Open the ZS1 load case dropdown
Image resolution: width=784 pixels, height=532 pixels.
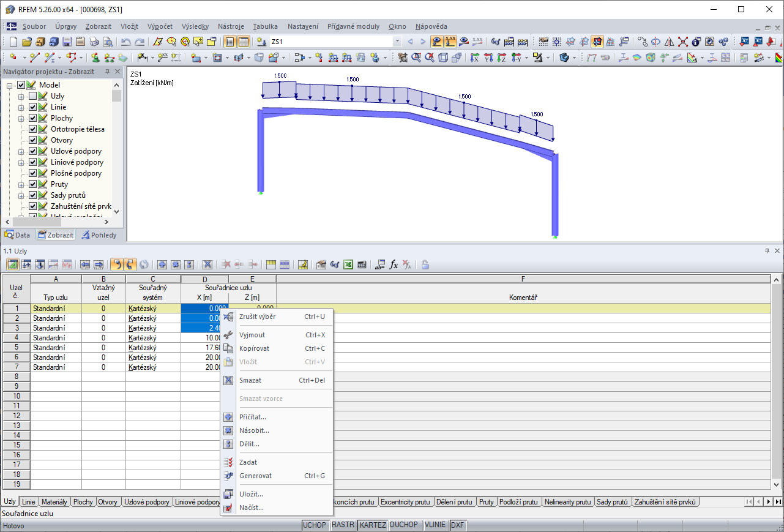[397, 42]
